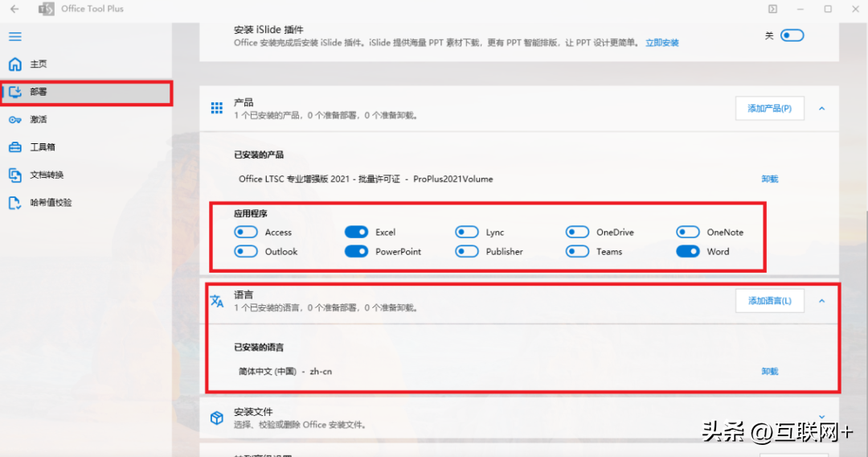Click the 简体中文 (中国) - zh-cn text
Image resolution: width=868 pixels, height=457 pixels.
pos(285,372)
